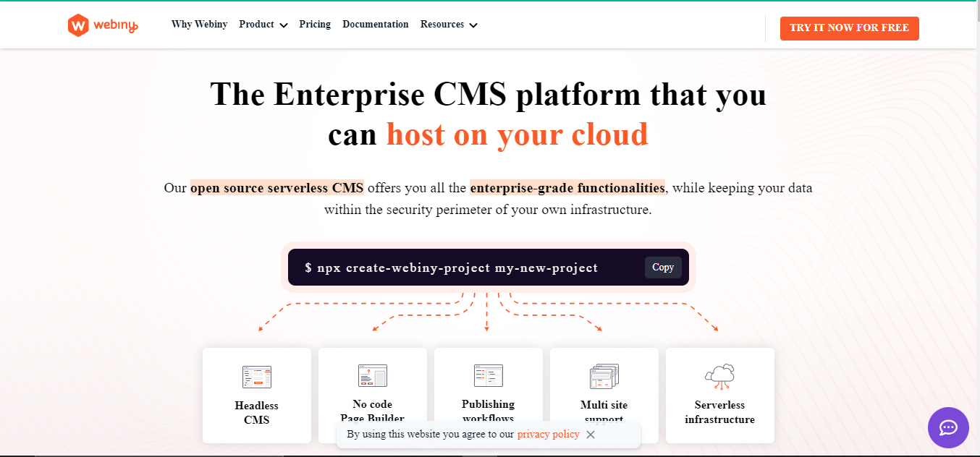Expand the Resources dropdown chevron
Screen dimensions: 980x457
click(473, 25)
